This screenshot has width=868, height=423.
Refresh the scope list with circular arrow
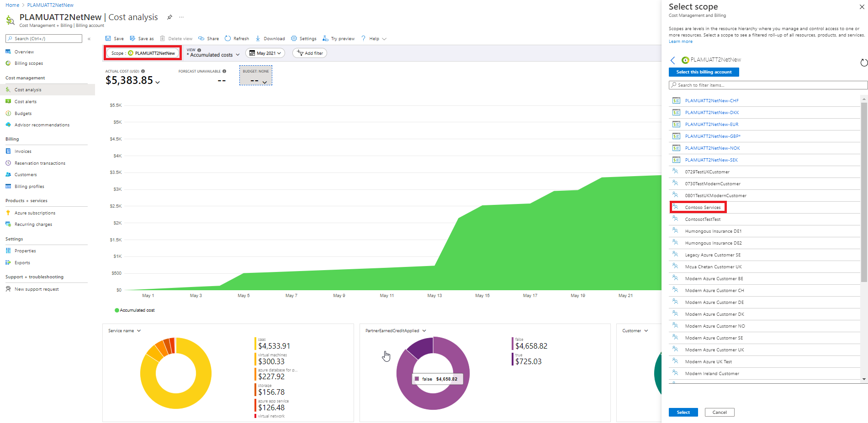pyautogui.click(x=863, y=63)
